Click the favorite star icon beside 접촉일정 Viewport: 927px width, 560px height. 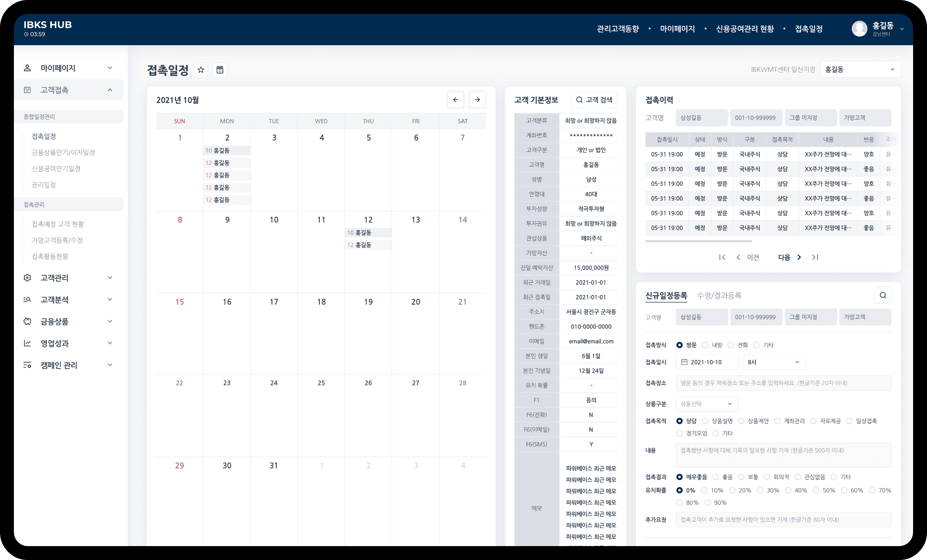(201, 70)
